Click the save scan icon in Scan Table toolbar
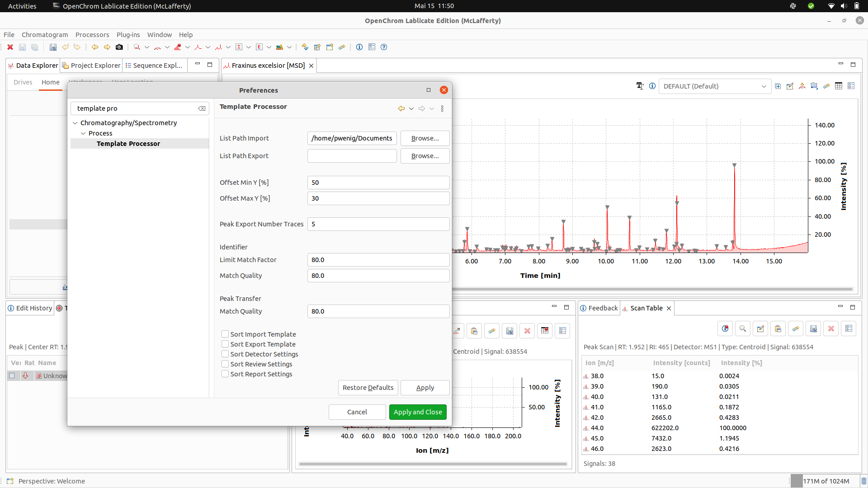 [813, 328]
